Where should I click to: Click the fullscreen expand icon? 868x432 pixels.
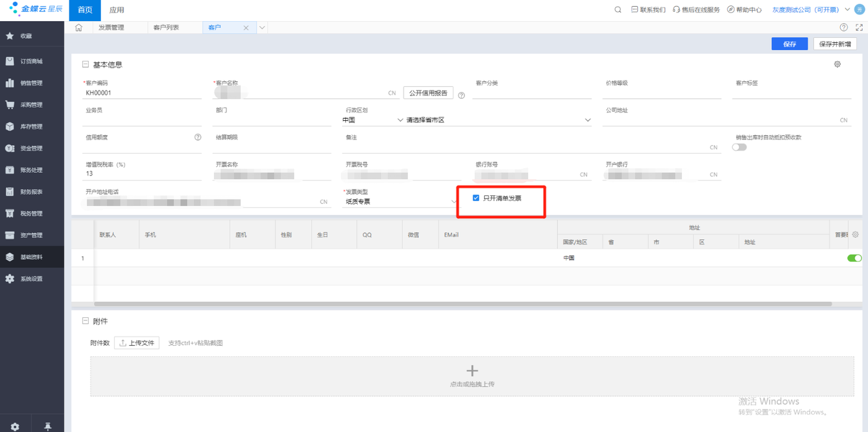pyautogui.click(x=859, y=28)
